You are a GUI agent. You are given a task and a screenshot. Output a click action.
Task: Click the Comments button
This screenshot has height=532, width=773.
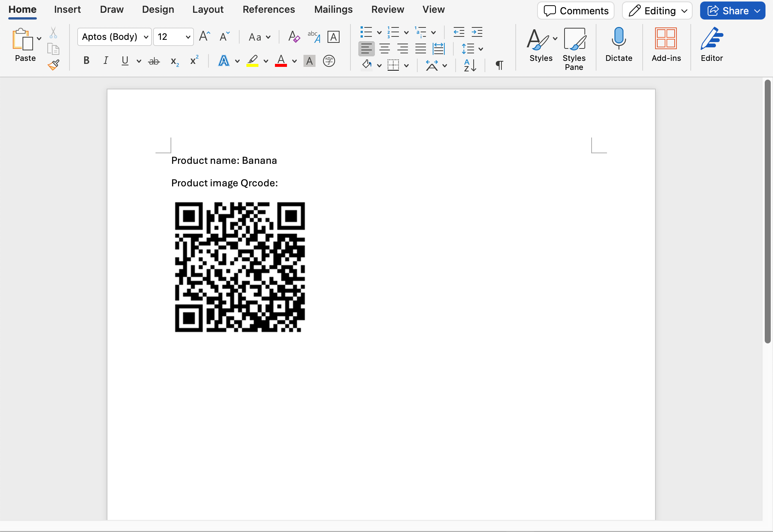[x=576, y=11]
